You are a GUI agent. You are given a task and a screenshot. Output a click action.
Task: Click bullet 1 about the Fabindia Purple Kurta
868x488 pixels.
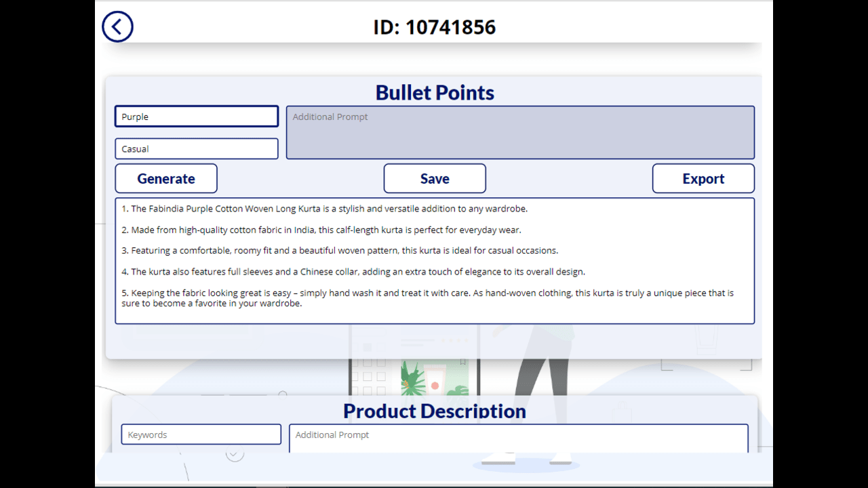point(325,209)
